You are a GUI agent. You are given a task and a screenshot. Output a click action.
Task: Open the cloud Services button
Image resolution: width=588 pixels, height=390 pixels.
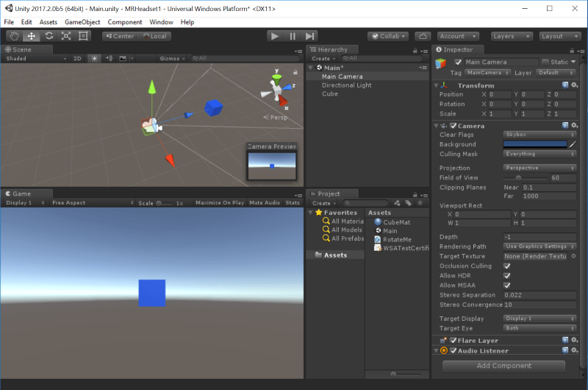423,36
